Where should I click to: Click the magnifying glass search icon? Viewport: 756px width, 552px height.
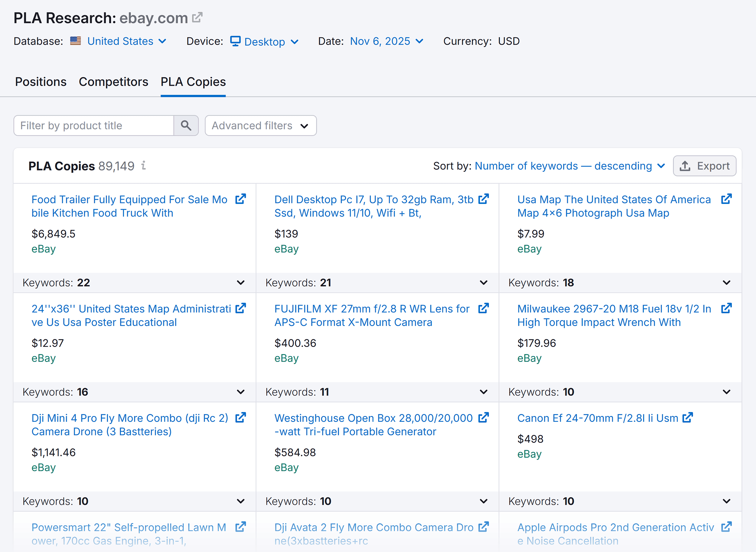[186, 126]
